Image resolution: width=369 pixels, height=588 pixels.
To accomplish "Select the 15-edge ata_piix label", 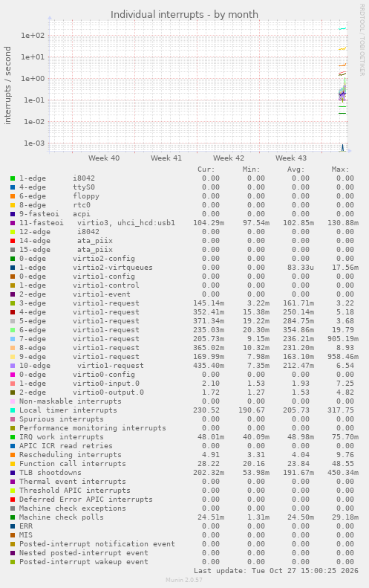I will tap(66, 250).
